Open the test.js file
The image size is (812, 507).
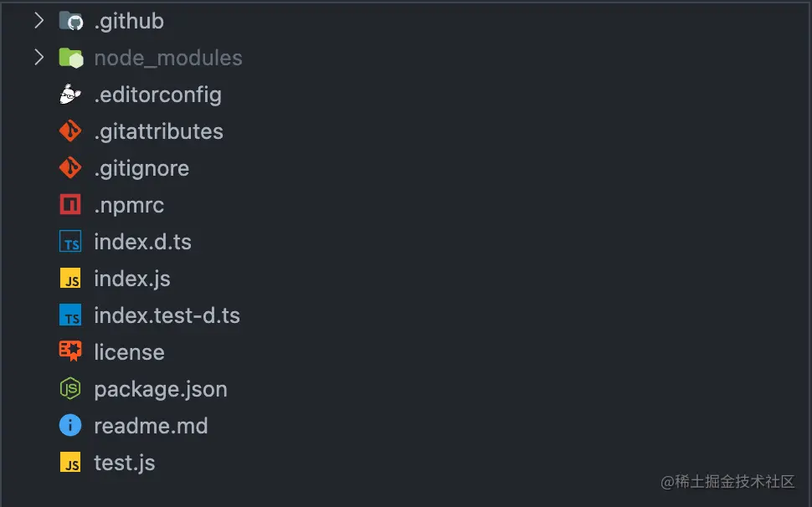pyautogui.click(x=124, y=463)
